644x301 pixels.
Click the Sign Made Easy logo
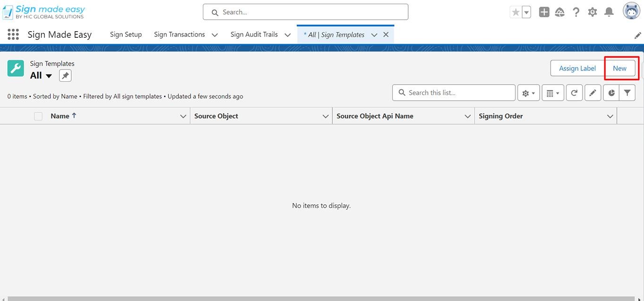pos(44,12)
